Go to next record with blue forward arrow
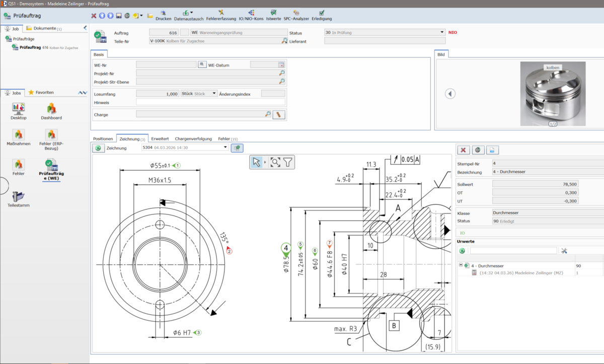This screenshot has width=604, height=364. click(110, 16)
